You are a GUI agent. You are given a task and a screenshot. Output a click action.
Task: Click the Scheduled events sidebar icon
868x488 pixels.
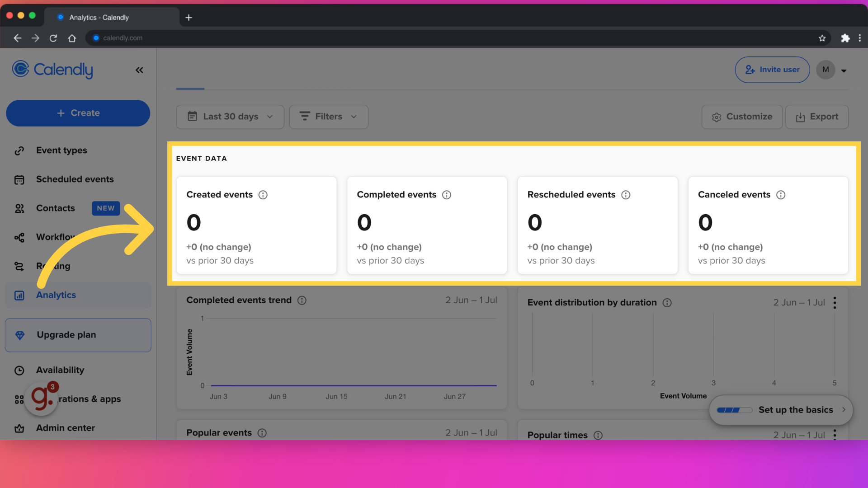pyautogui.click(x=19, y=179)
